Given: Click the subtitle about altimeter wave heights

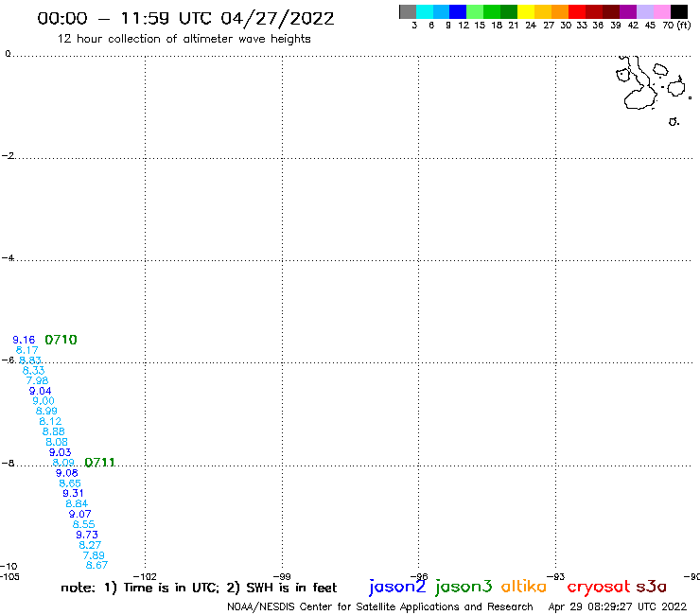Looking at the screenshot, I should coord(184,39).
